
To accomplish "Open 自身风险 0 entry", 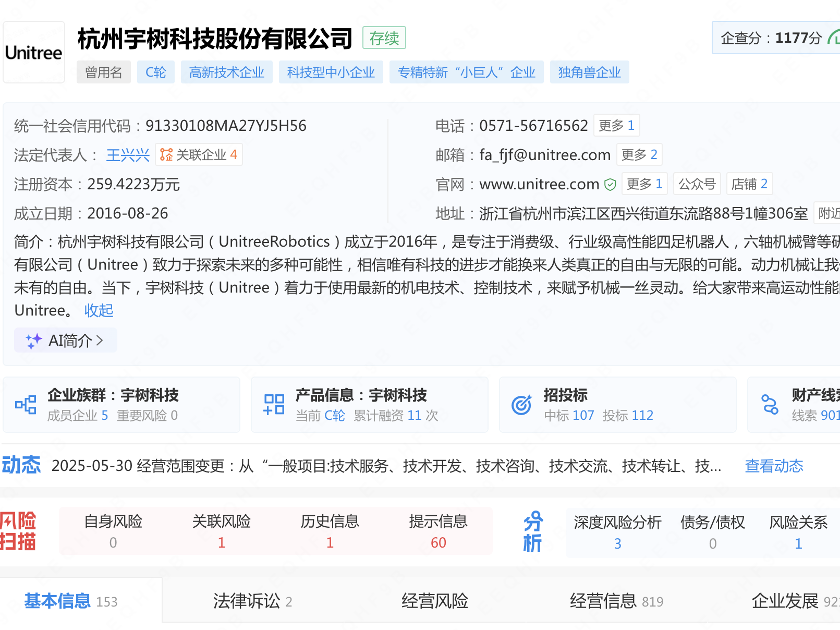I will [x=113, y=531].
